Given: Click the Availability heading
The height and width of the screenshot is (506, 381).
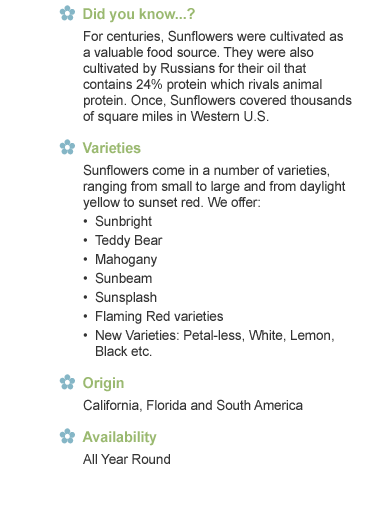Looking at the screenshot, I should point(119,437).
